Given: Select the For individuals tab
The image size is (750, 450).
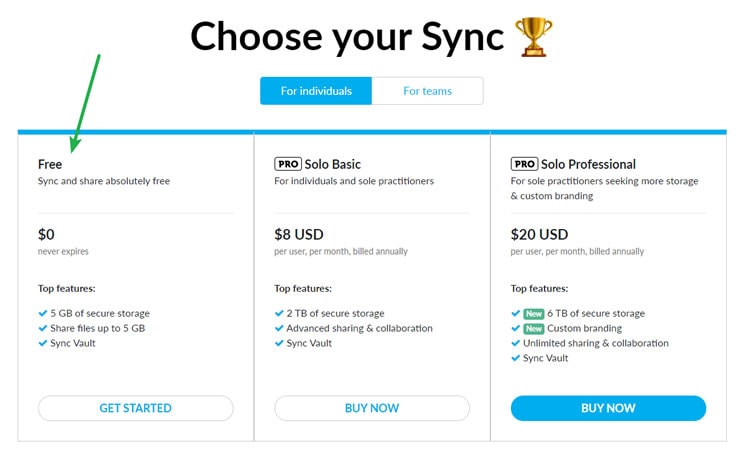Looking at the screenshot, I should (316, 91).
